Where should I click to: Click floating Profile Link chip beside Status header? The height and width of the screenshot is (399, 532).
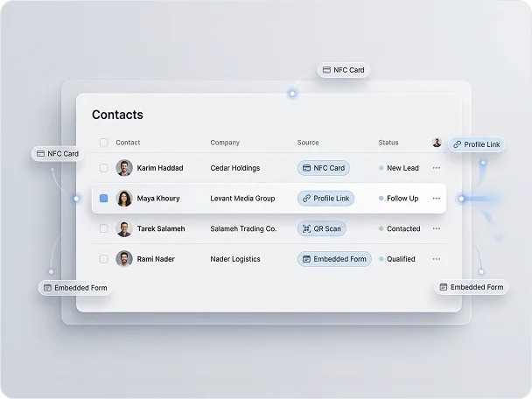click(x=477, y=144)
